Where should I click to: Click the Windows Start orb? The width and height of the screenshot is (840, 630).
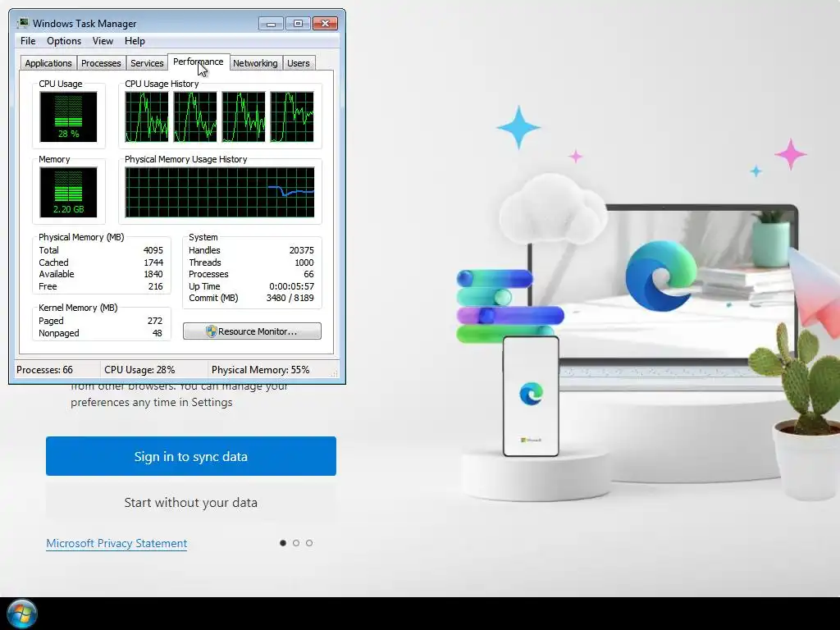point(22,614)
